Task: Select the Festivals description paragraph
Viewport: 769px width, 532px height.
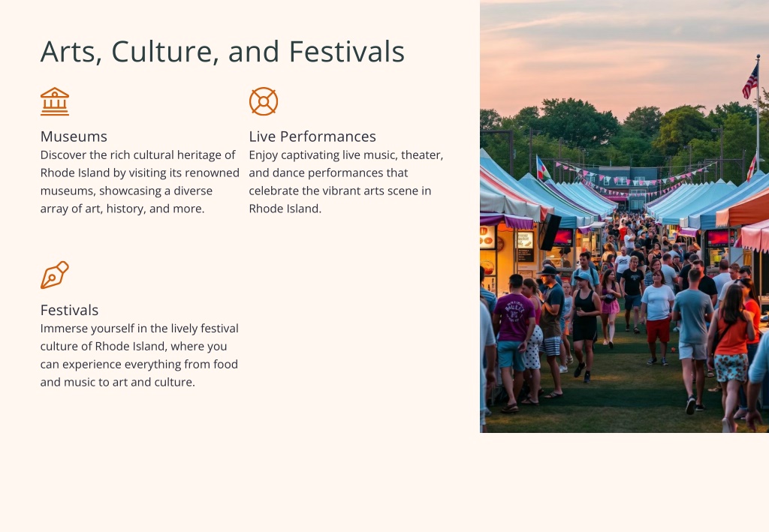Action: click(139, 355)
